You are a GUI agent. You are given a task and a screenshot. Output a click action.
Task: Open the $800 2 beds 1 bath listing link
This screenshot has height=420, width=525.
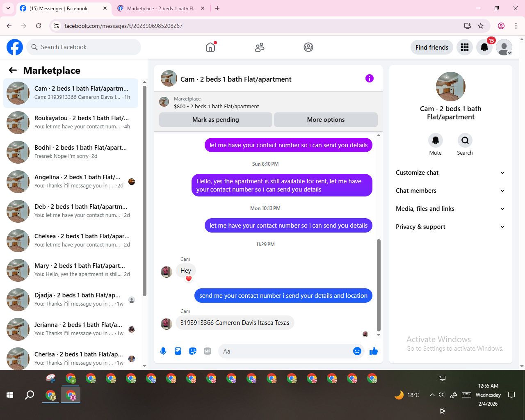[217, 106]
